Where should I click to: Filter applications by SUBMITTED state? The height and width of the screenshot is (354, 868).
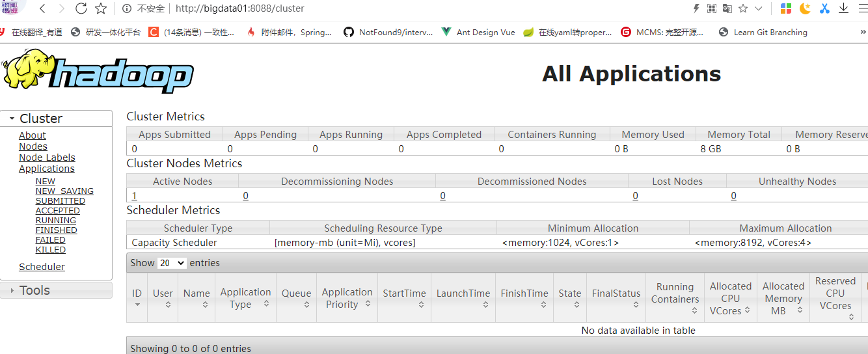[x=61, y=201]
